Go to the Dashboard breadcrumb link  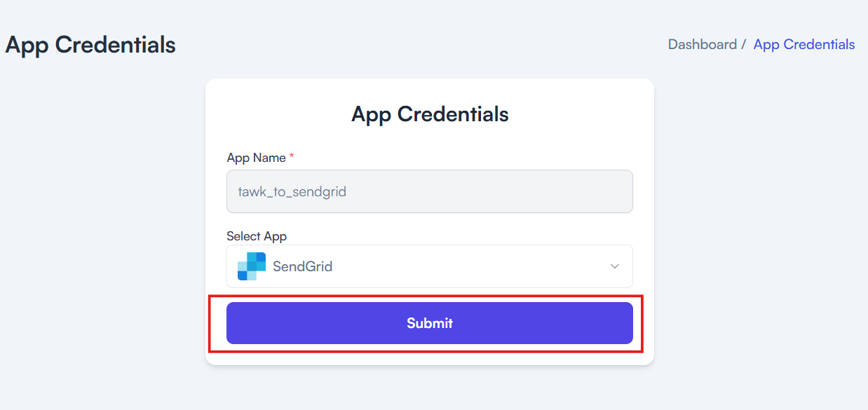coord(703,44)
